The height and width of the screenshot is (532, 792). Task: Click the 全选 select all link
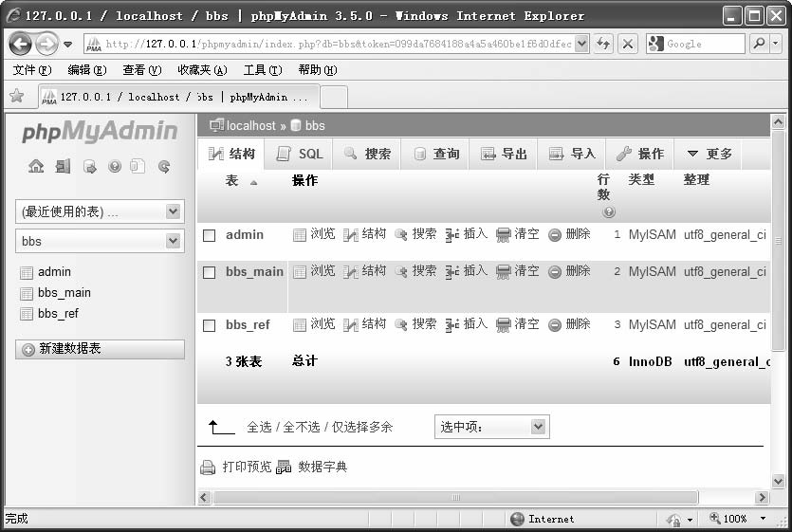click(259, 428)
